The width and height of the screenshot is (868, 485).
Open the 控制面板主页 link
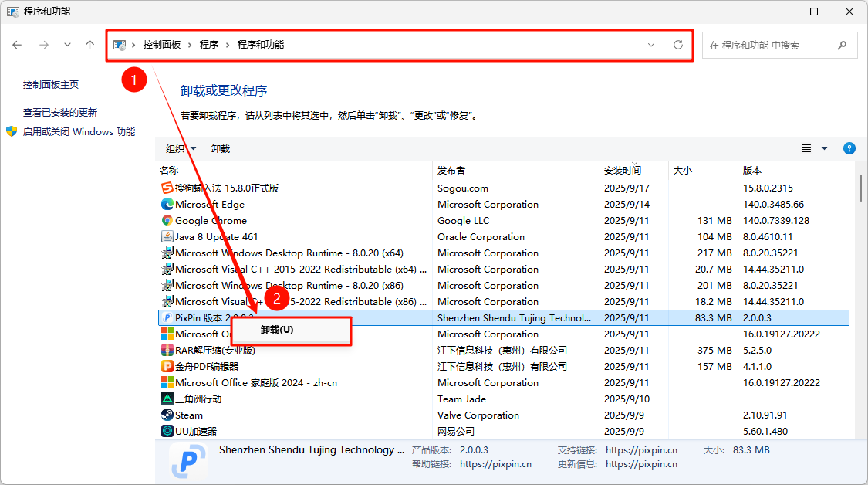50,84
